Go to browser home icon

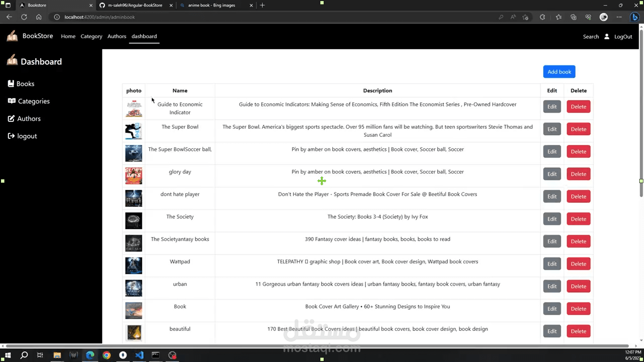[39, 17]
